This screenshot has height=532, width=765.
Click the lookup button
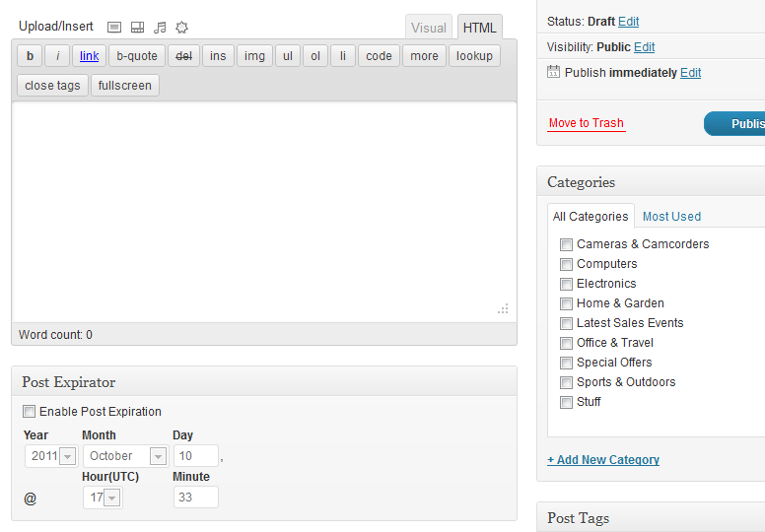(475, 56)
